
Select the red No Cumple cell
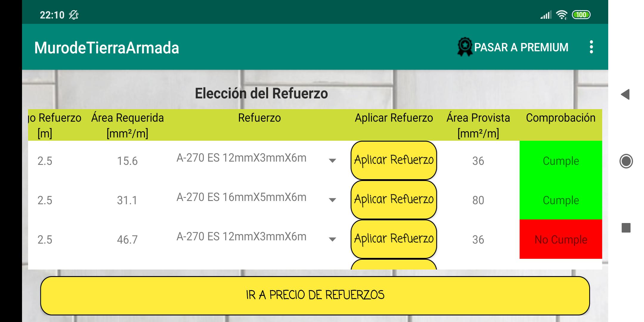click(x=561, y=239)
